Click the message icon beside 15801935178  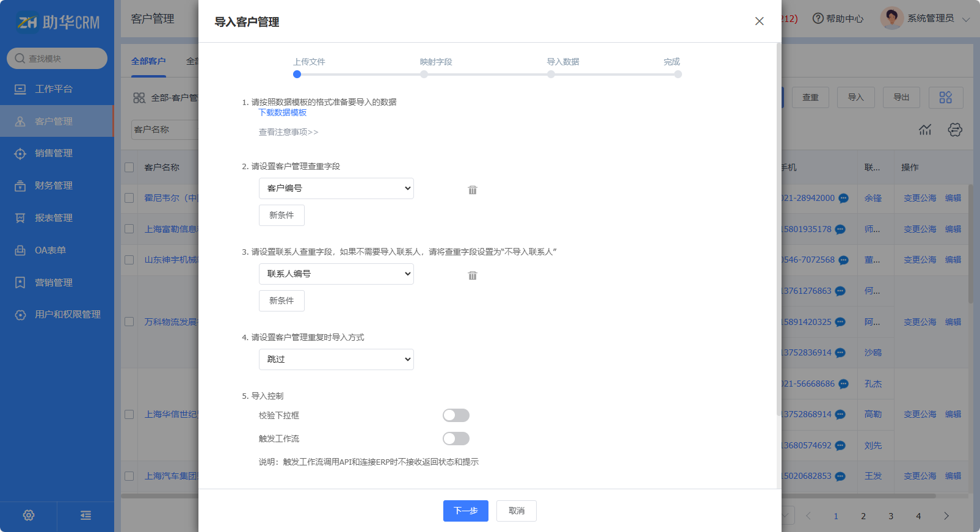point(840,230)
